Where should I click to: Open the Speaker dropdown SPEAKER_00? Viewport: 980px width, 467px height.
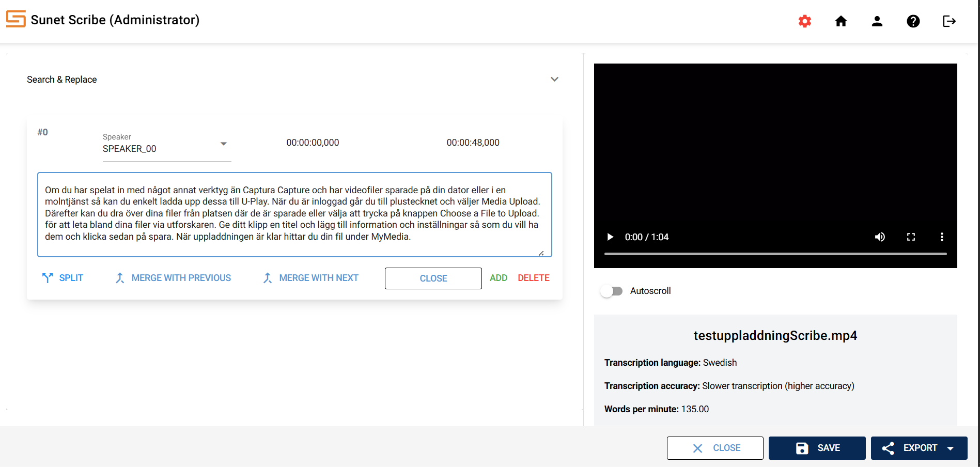pyautogui.click(x=166, y=148)
